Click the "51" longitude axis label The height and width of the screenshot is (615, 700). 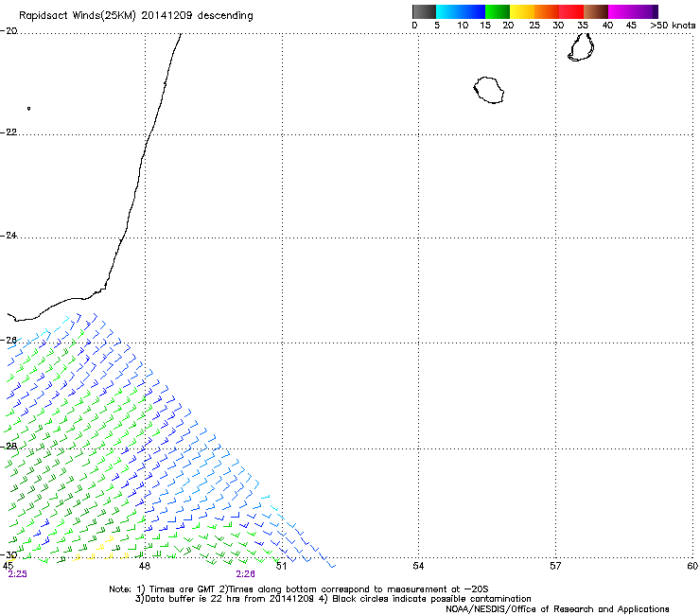pos(281,566)
